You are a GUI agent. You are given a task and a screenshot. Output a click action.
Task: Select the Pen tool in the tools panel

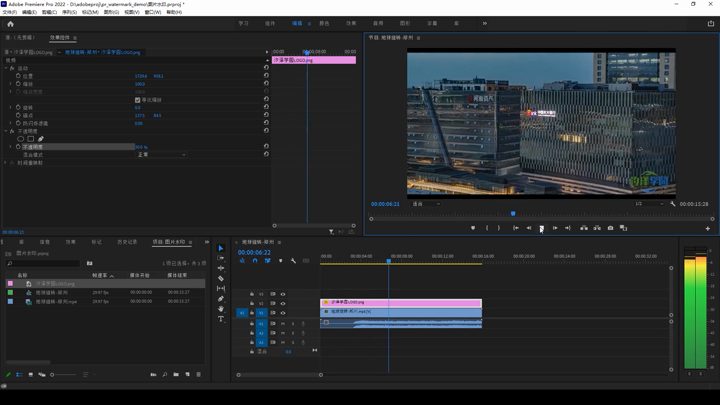coord(221,299)
